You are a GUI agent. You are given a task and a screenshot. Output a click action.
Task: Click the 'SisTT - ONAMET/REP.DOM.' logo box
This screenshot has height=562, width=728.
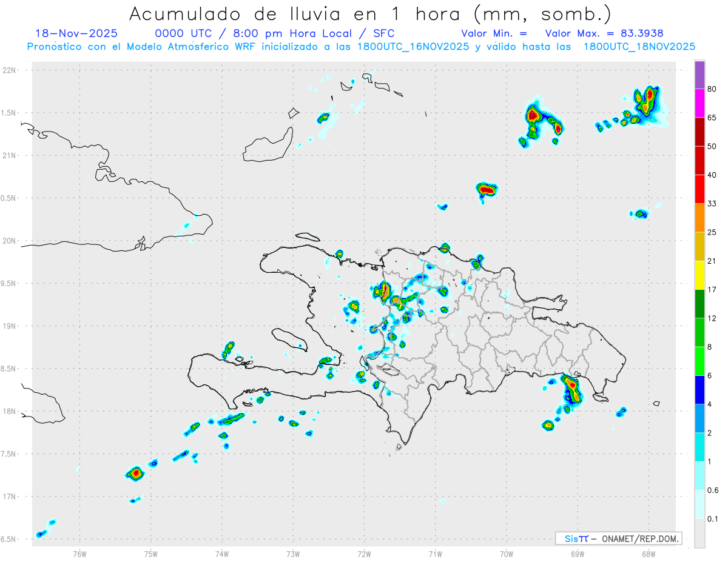tap(619, 538)
